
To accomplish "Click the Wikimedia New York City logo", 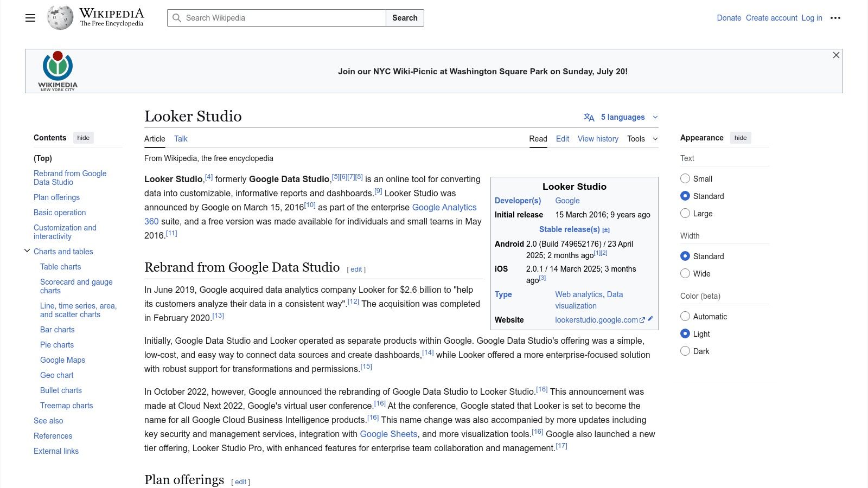I will [58, 71].
